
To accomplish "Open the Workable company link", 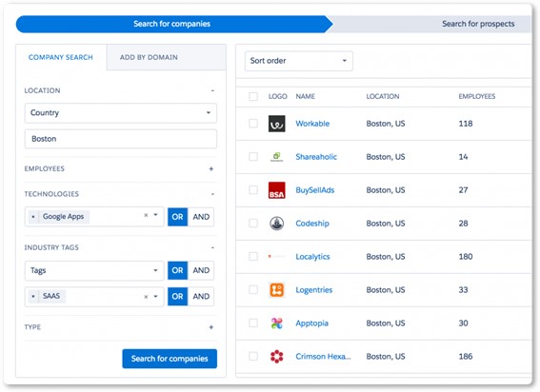I will tap(312, 124).
